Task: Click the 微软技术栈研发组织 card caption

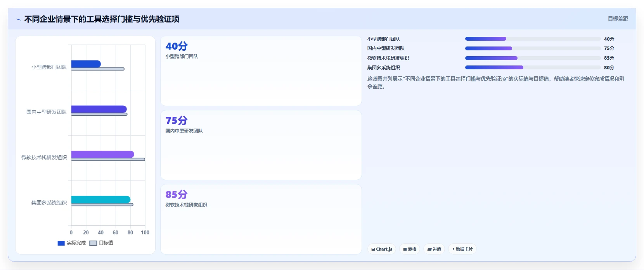Action: point(186,205)
